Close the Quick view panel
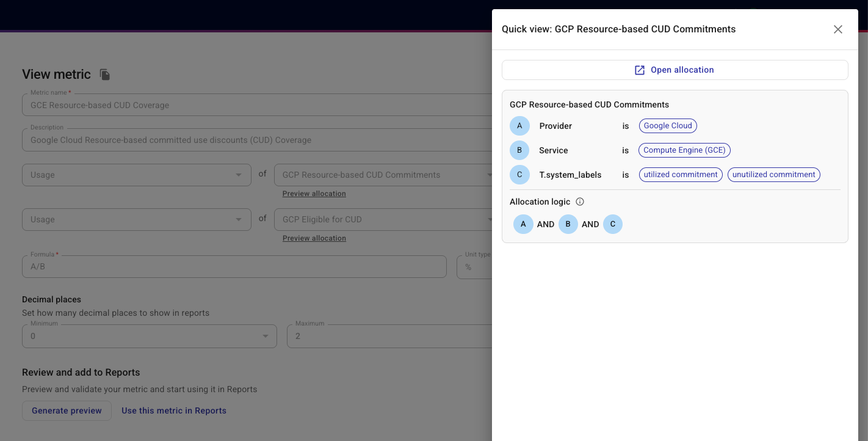868x441 pixels. 838,29
